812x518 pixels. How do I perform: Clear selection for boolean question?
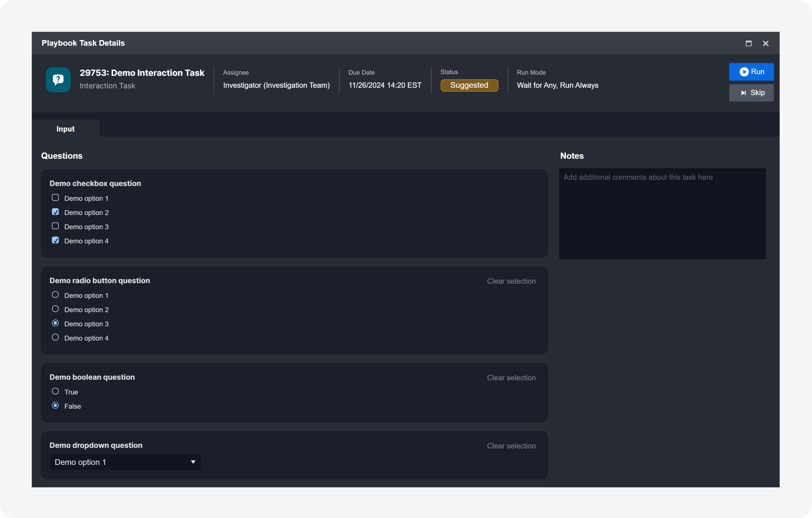[x=511, y=378]
